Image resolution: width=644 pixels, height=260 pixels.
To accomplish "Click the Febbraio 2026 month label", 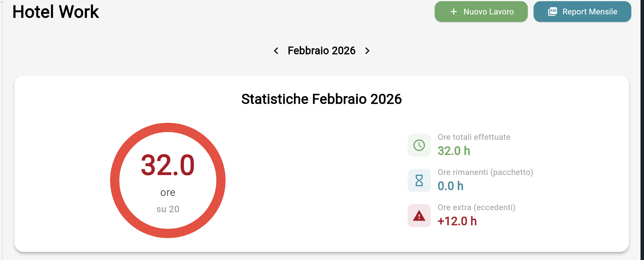I will (321, 51).
